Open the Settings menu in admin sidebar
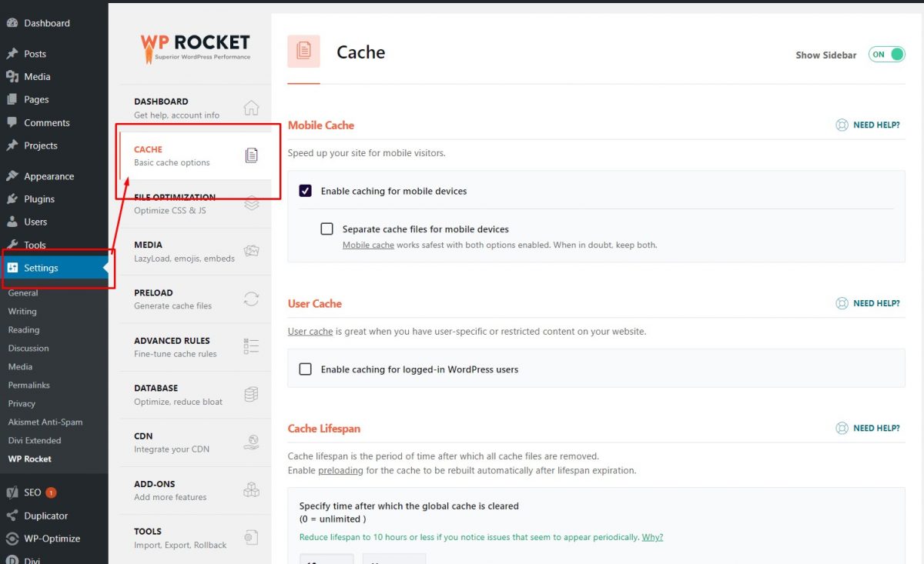Viewport: 924px width, 564px height. [x=54, y=268]
